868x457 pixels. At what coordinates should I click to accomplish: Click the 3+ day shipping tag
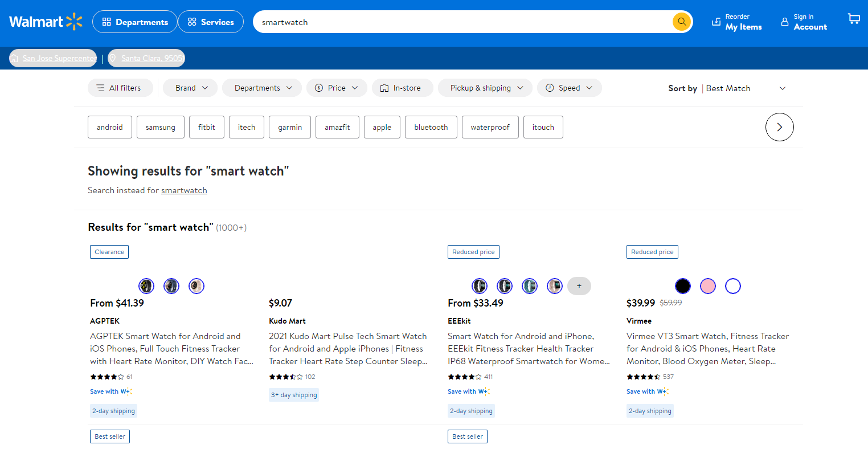click(x=294, y=395)
